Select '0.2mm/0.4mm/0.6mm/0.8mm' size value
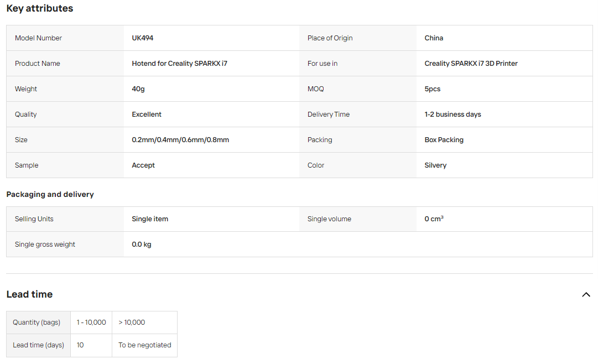The image size is (598, 364). 180,139
